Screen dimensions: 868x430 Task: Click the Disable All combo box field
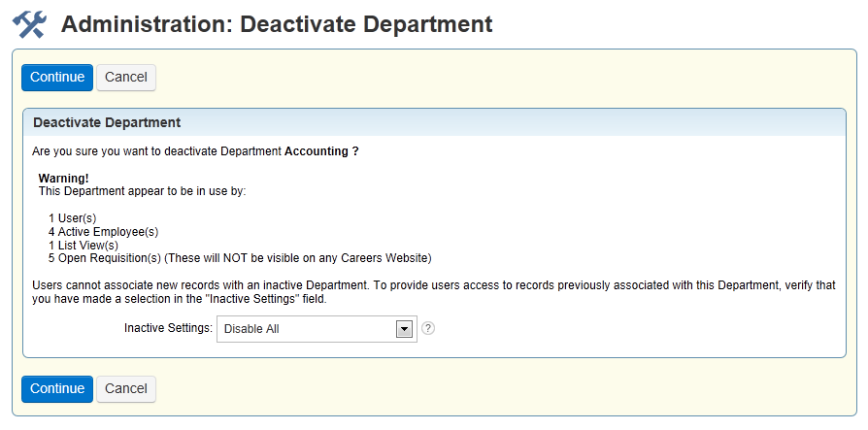317,329
